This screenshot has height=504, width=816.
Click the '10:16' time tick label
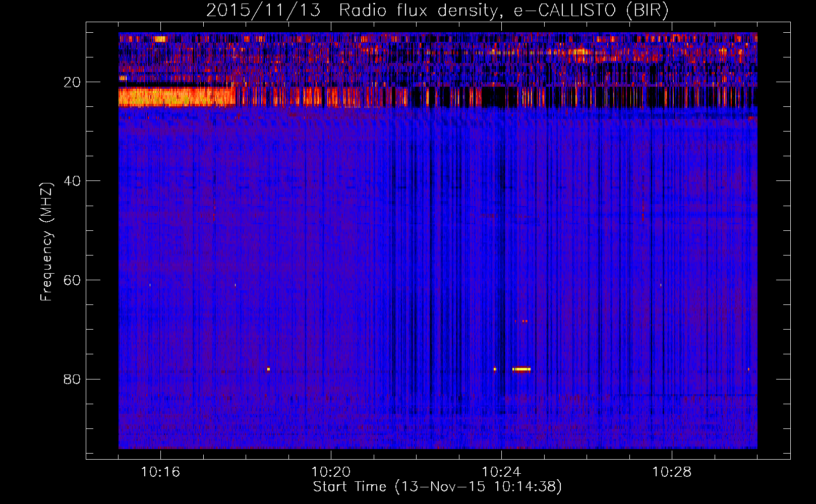pos(160,472)
